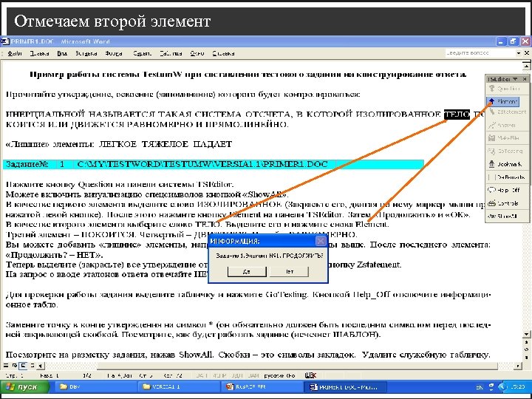This screenshot has height=399, width=532.
Task: Open the TSEditor toolbar options dropdown arrow
Action: [x=516, y=79]
